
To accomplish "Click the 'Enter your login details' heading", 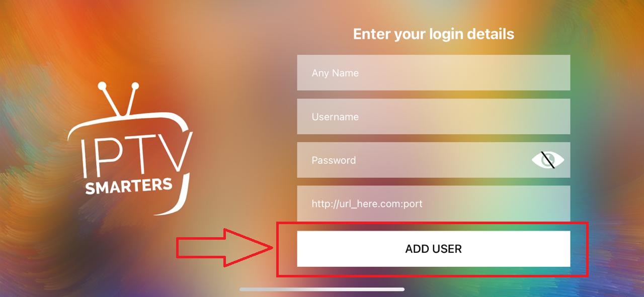I will 434,34.
